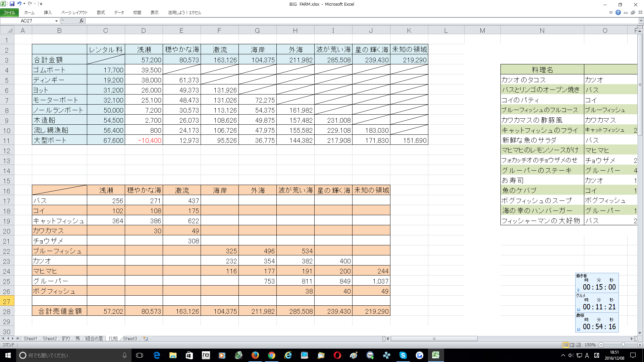This screenshot has width=644, height=362.
Task: Click the insert function fx icon
Action: pos(81,21)
